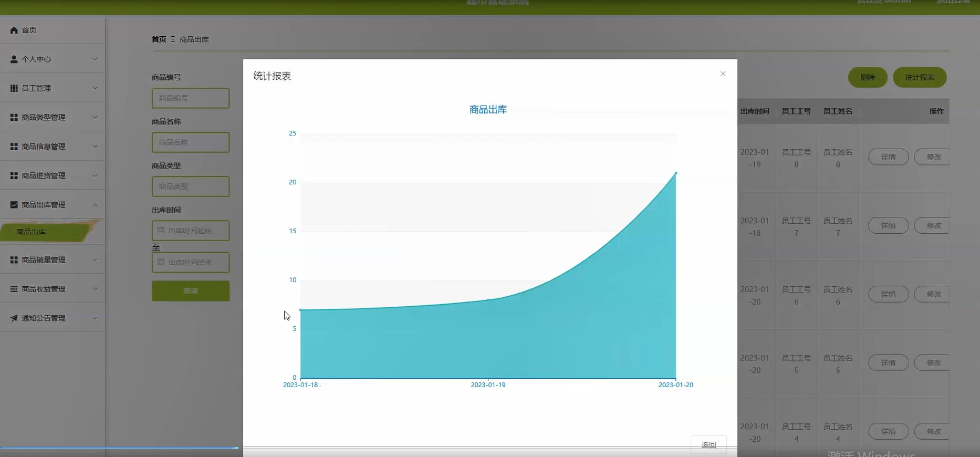Click the icon beside 商品类型管理
The image size is (980, 457).
click(x=14, y=117)
